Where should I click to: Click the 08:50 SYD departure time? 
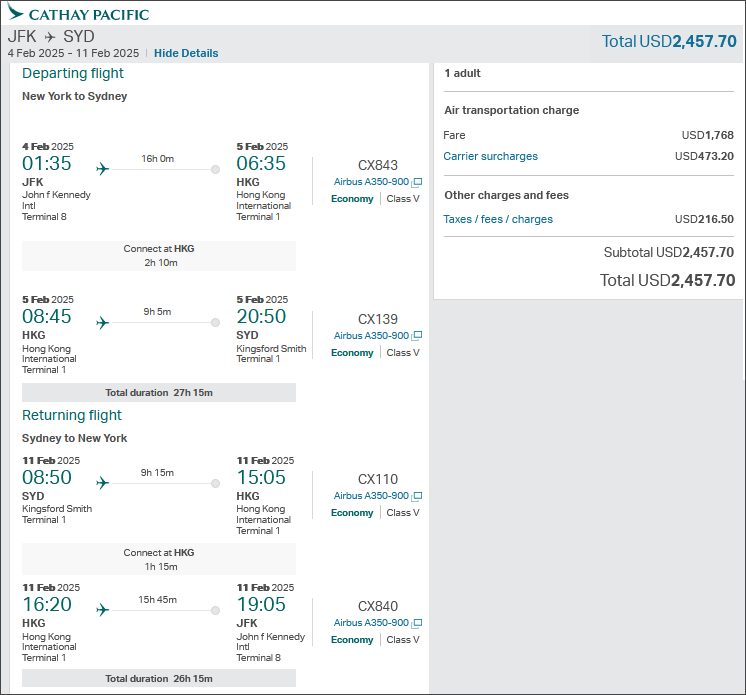click(x=47, y=477)
